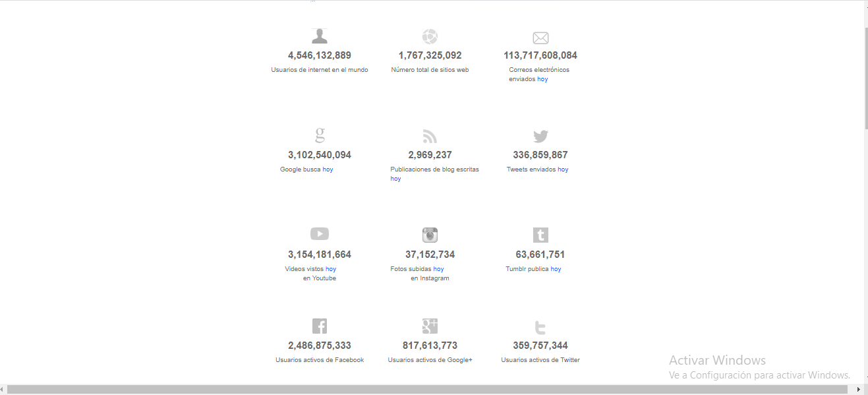Click the 'en Youtube' label
This screenshot has width=868, height=395.
[320, 278]
